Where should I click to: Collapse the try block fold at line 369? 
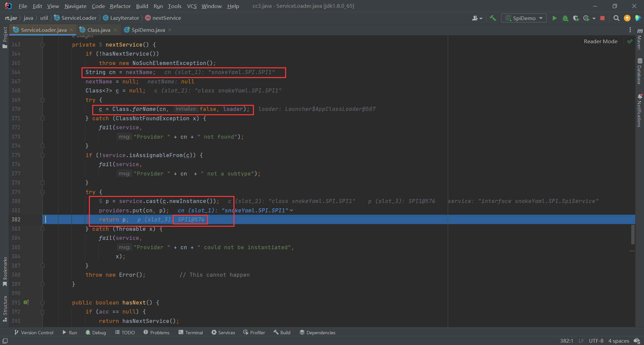coord(43,100)
